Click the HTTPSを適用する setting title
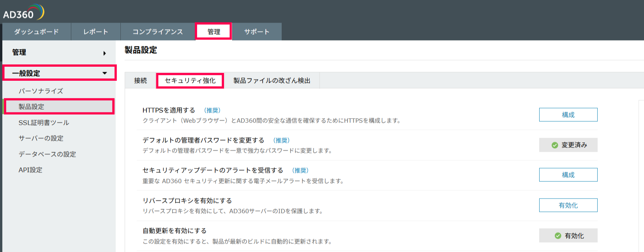This screenshot has height=252, width=644. pyautogui.click(x=169, y=110)
